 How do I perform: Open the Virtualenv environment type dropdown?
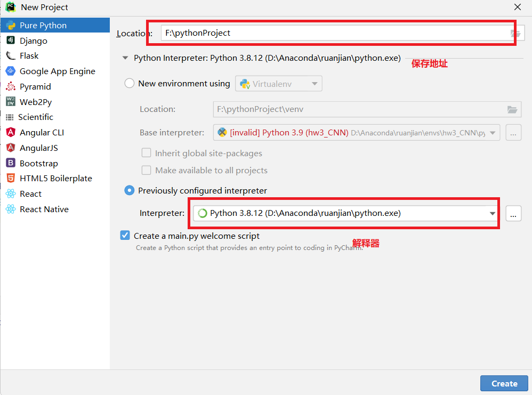tap(279, 84)
